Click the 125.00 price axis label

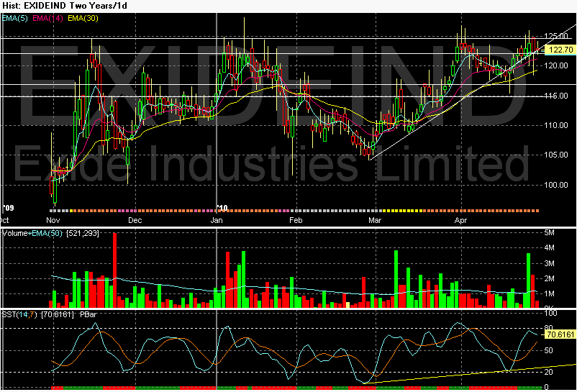556,36
